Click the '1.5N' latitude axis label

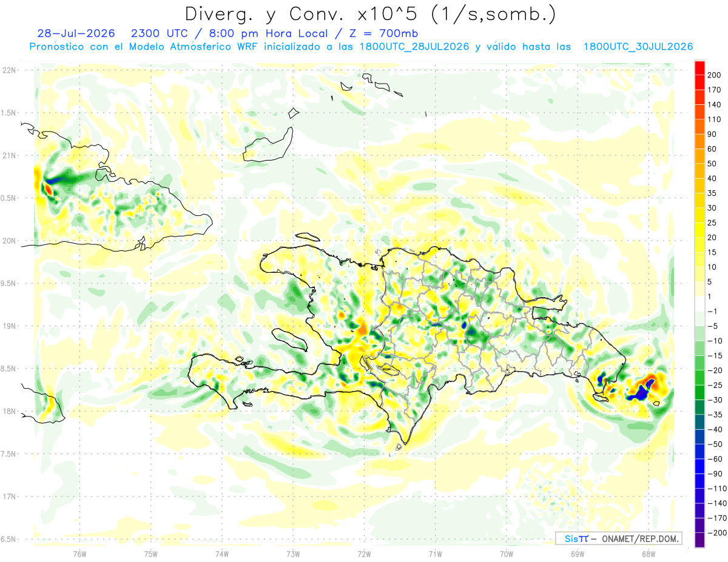coord(9,113)
